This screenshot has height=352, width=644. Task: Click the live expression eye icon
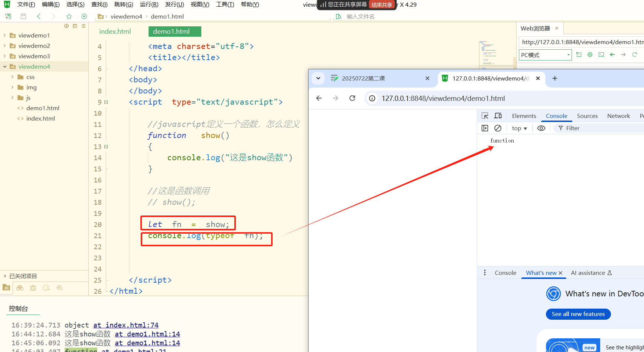[x=541, y=128]
